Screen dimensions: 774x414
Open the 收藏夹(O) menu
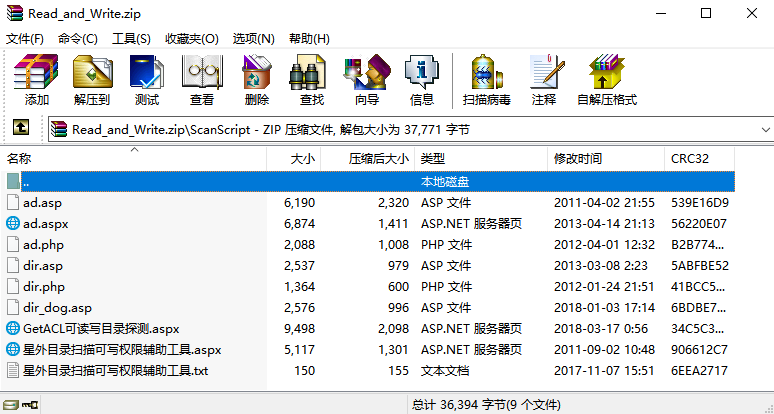pos(192,38)
